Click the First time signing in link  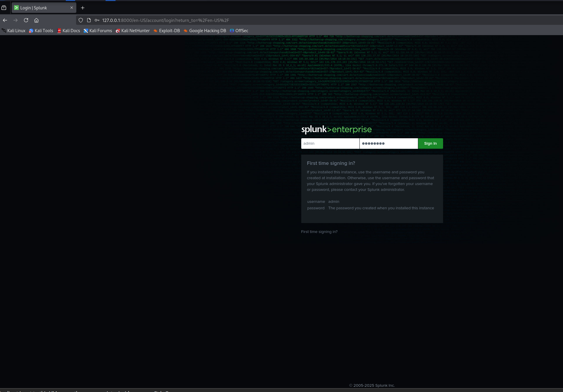(319, 232)
